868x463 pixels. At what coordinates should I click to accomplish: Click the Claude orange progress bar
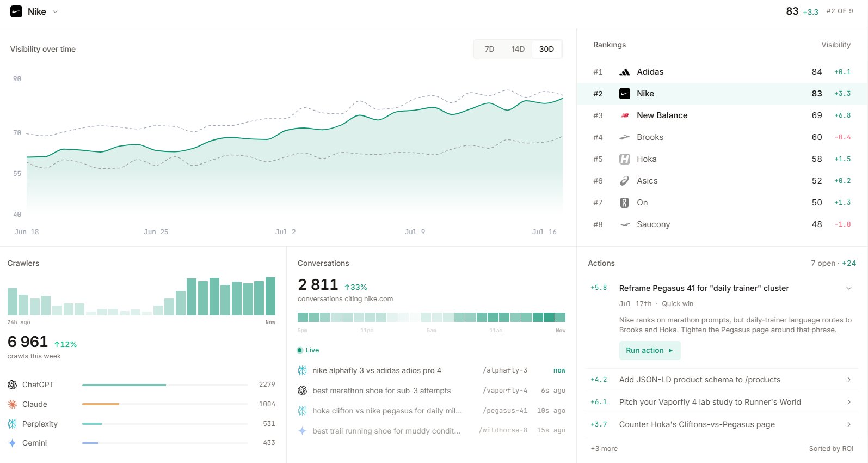point(101,404)
